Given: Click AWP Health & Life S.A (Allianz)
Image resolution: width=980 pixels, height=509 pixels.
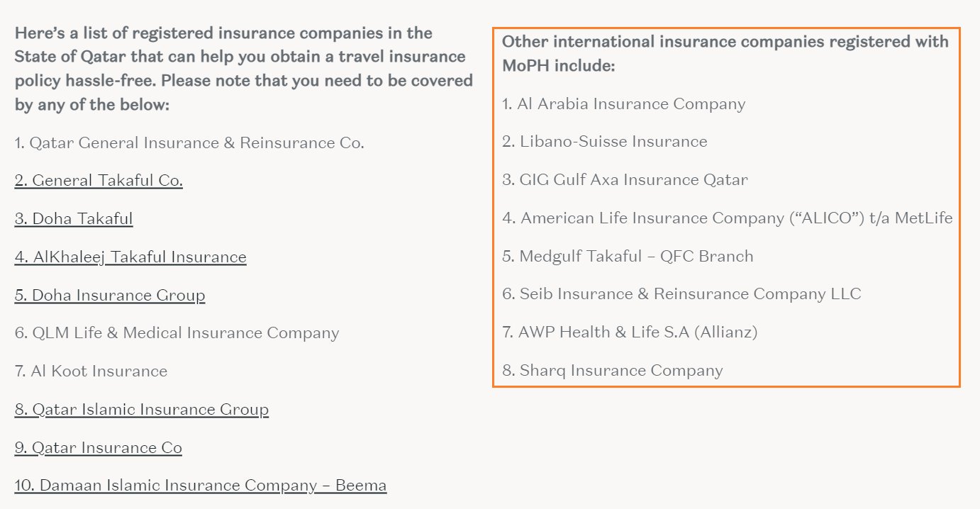Looking at the screenshot, I should (x=630, y=332).
